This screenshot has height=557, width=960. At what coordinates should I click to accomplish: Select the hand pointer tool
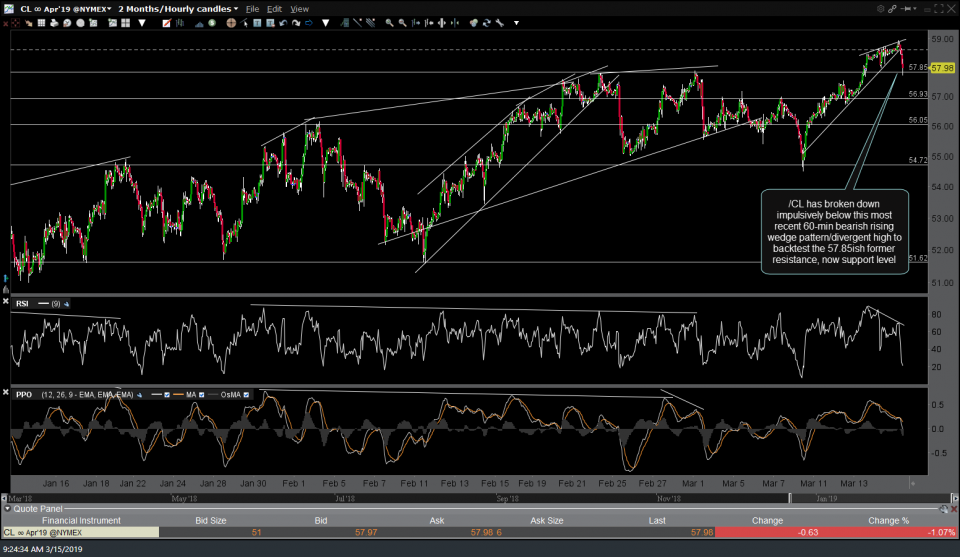pyautogui.click(x=29, y=23)
